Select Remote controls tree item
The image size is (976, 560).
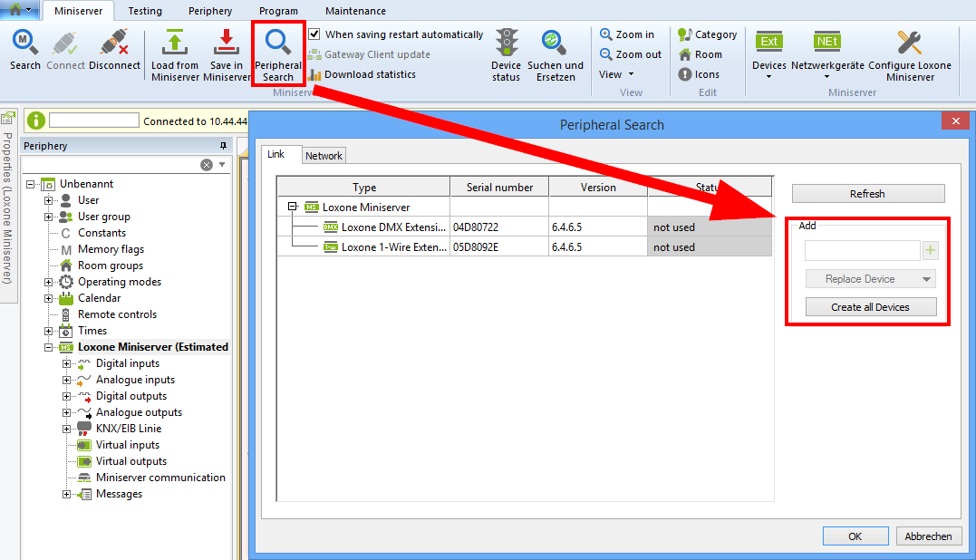coord(117,314)
